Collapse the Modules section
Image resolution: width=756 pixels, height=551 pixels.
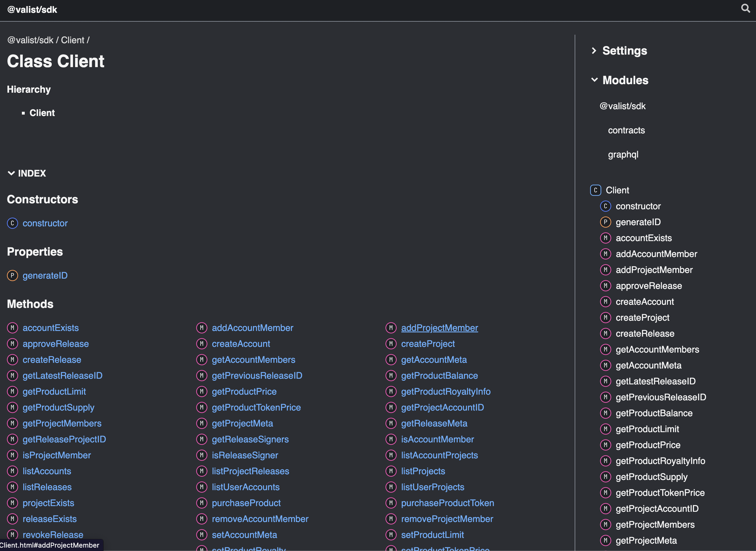pyautogui.click(x=620, y=80)
